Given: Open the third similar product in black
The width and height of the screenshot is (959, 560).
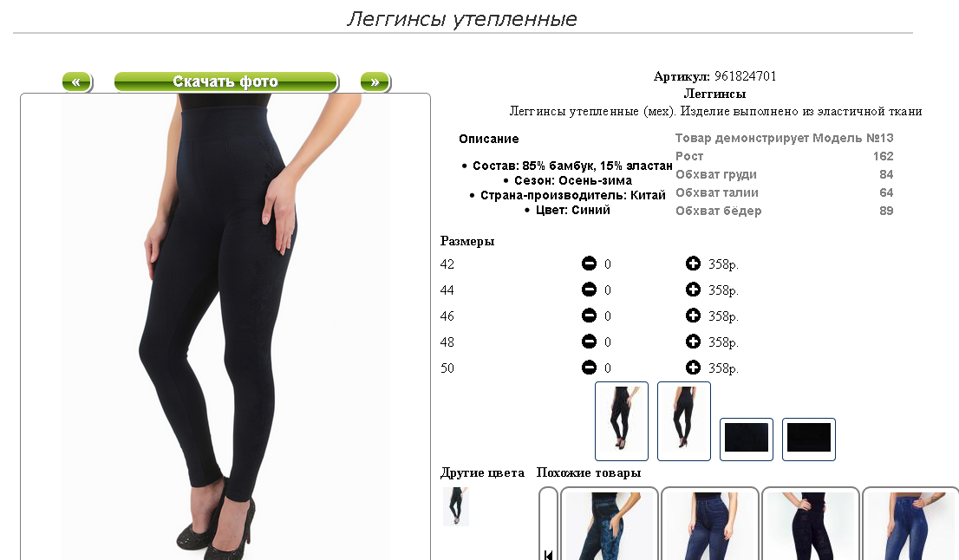Looking at the screenshot, I should click(811, 524).
